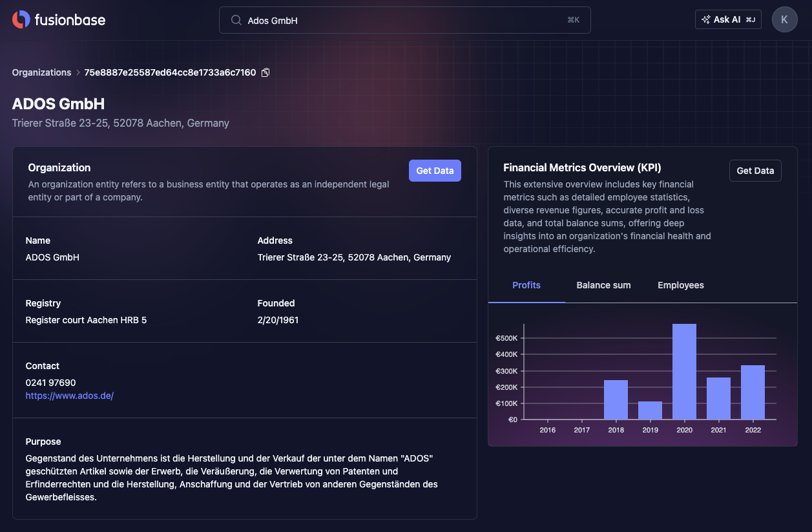This screenshot has width=812, height=532.
Task: Click the €500K axis label
Action: [x=506, y=338]
